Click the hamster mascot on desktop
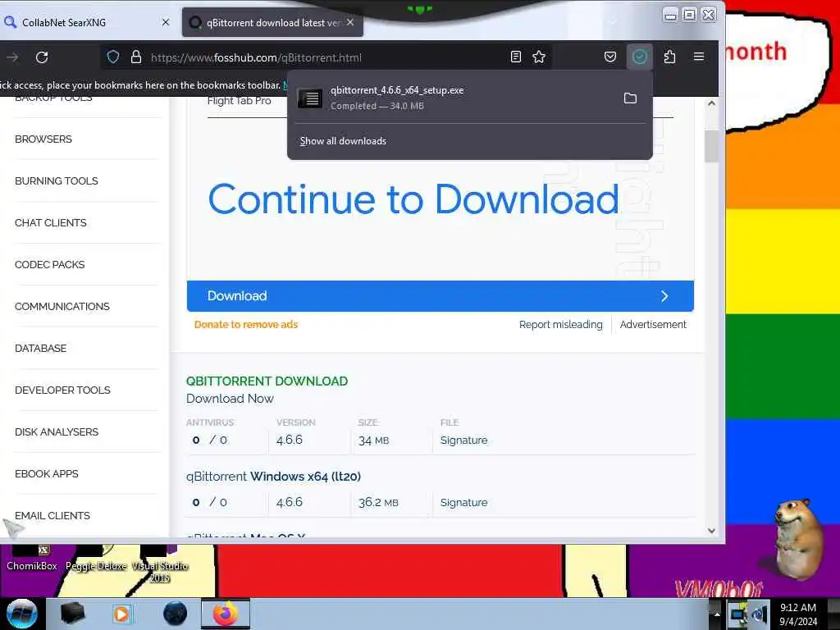This screenshot has width=840, height=630. [x=797, y=539]
